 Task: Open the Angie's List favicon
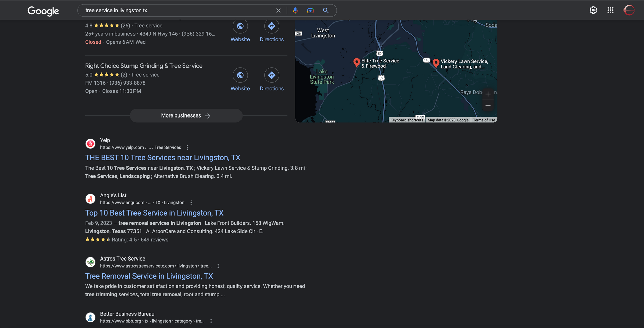(x=90, y=199)
